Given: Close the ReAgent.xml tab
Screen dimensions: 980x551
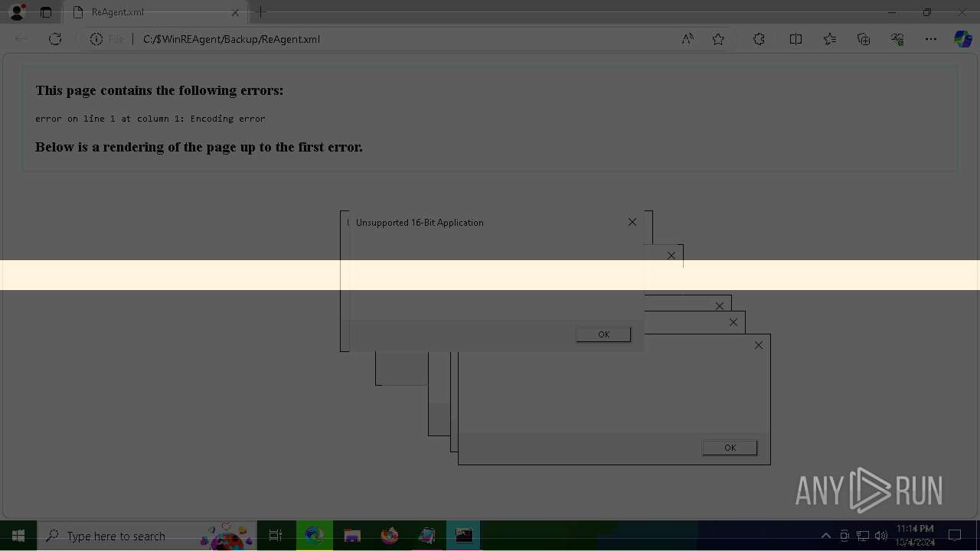Looking at the screenshot, I should tap(236, 12).
